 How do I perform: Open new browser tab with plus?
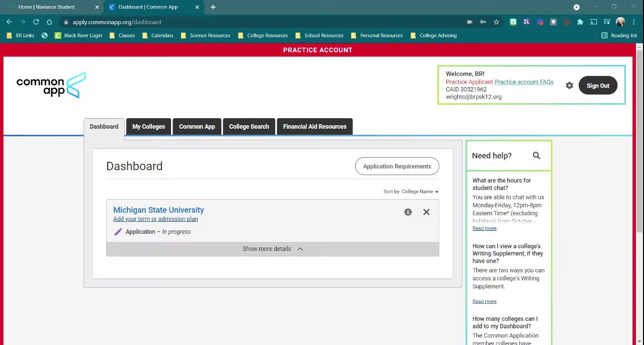(213, 7)
